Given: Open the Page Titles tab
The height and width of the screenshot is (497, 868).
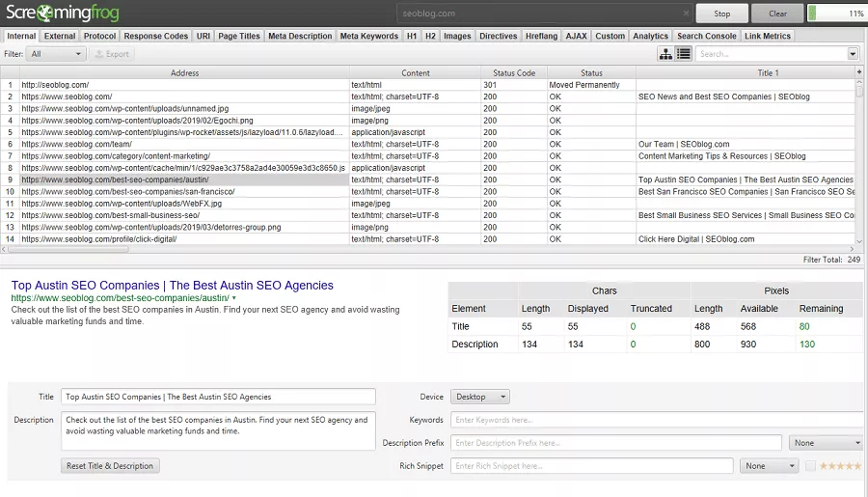Looking at the screenshot, I should pos(238,36).
